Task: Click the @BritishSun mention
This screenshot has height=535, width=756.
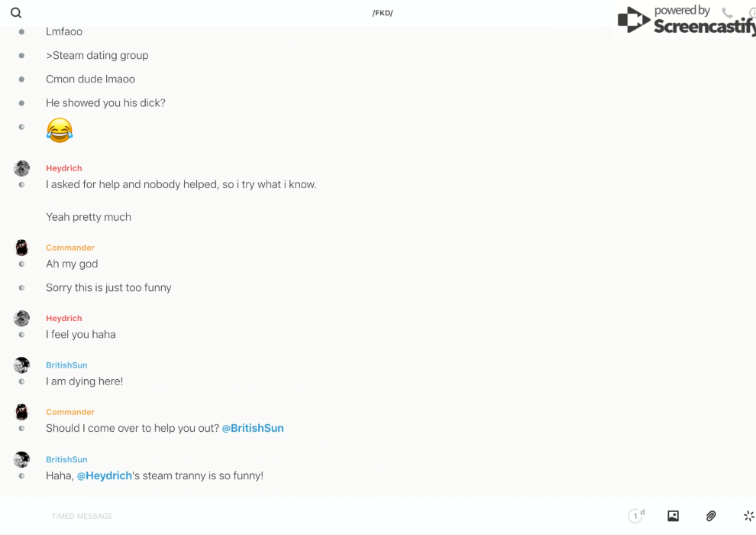Action: pos(253,428)
